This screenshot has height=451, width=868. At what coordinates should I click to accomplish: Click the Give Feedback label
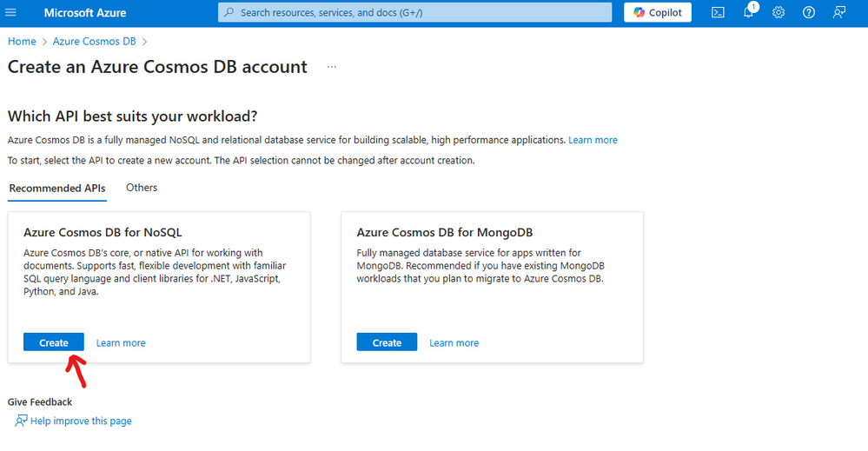(x=40, y=401)
